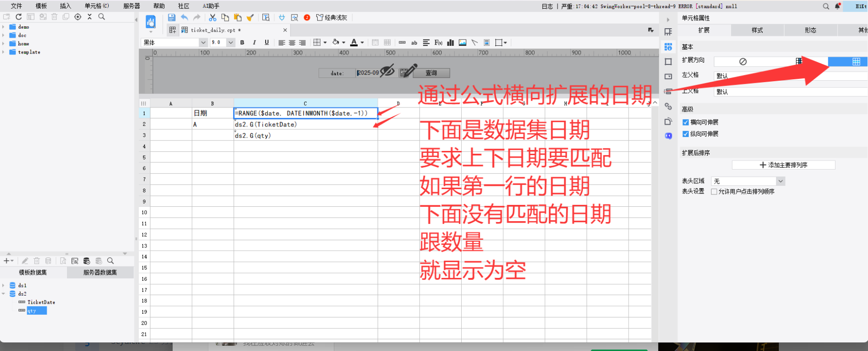Uncheck 纵向可伸展 checkbox

click(x=685, y=134)
